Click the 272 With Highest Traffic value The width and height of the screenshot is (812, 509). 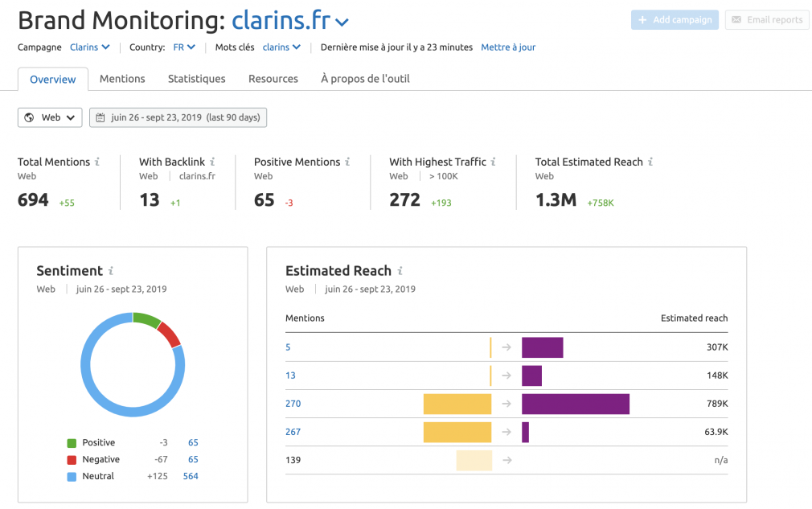point(404,200)
